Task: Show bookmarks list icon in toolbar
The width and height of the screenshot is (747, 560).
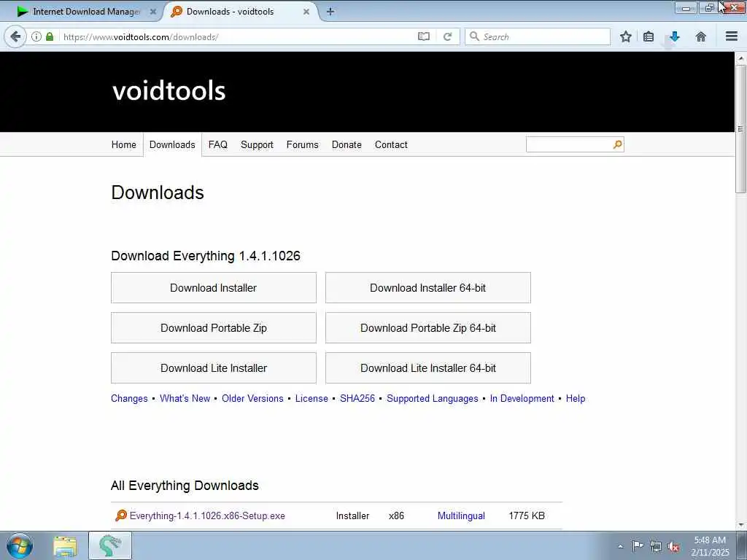Action: pyautogui.click(x=649, y=36)
